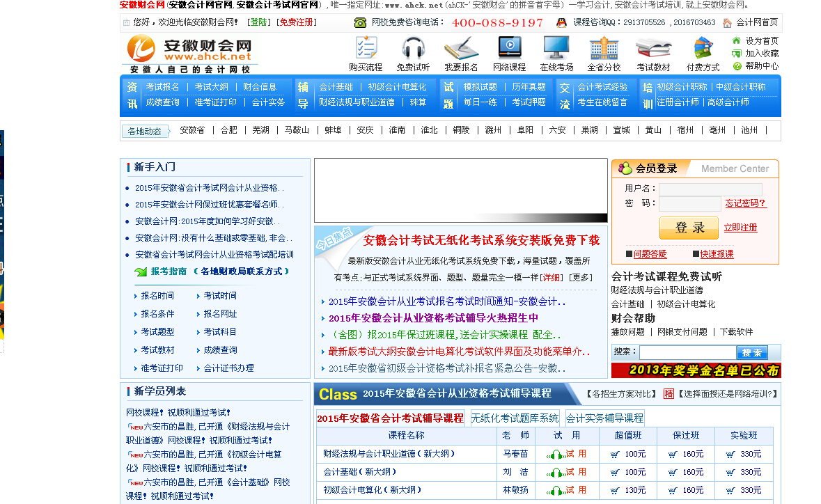Screen dimensions: 821x504
Task: Click the 加入收藏 icon
Action: click(736, 54)
